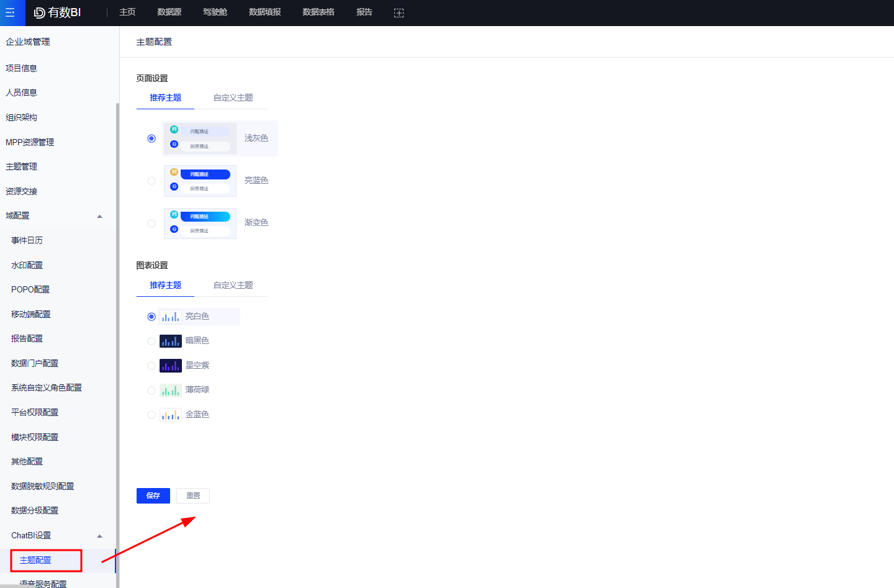Click the 浅灰色 theme preview thumbnail
894x588 pixels.
coord(200,138)
